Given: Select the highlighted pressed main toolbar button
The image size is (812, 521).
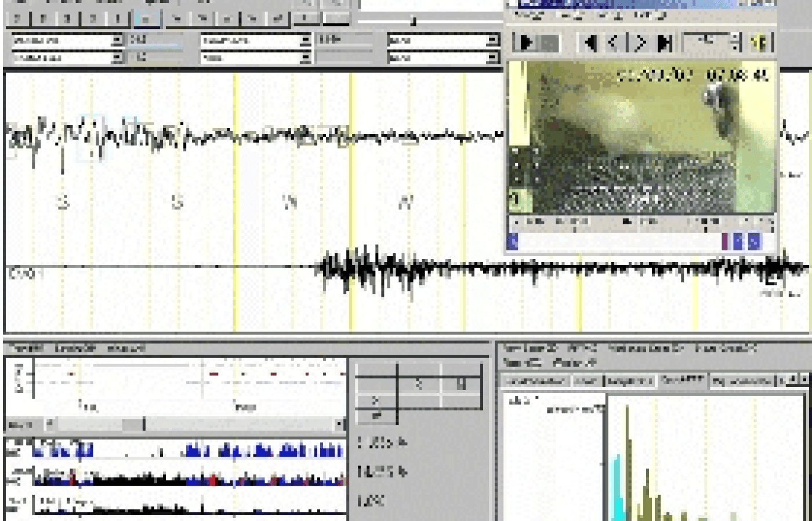Looking at the screenshot, I should [x=147, y=19].
